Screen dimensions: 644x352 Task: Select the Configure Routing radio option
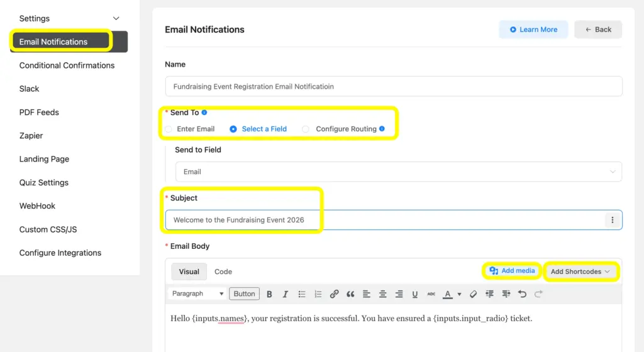306,129
